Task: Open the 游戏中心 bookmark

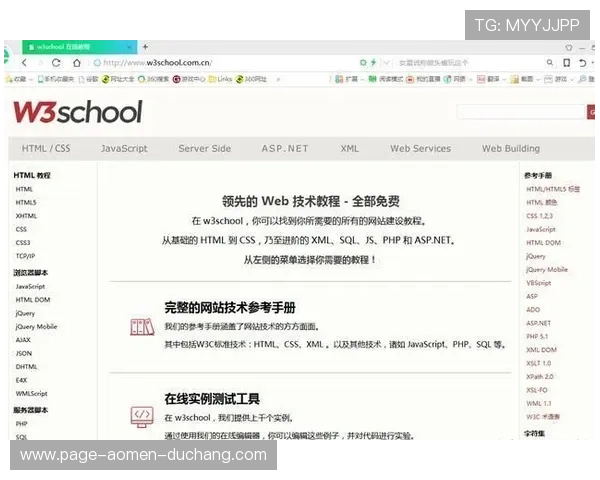Action: [189, 79]
